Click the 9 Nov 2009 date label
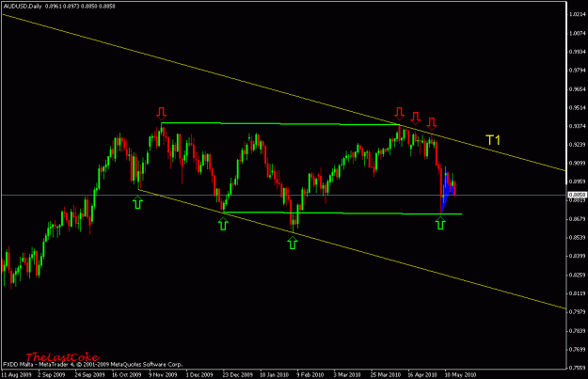 [163, 375]
